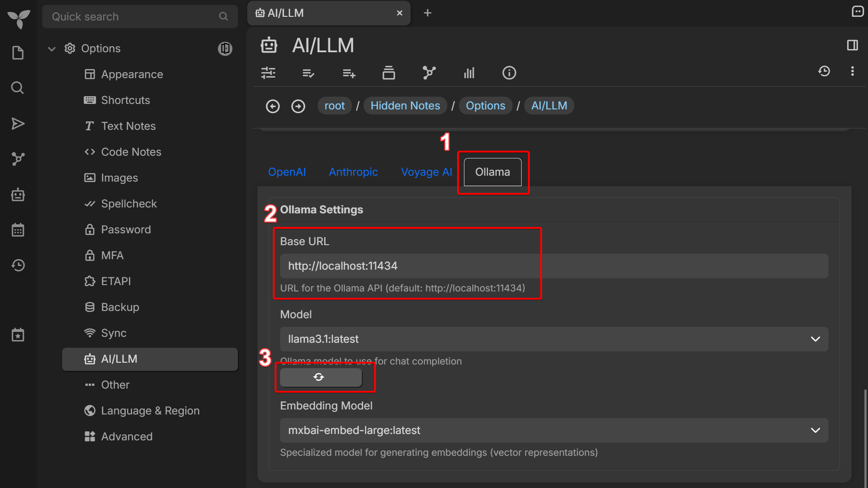
Task: Collapse the Options tree node
Action: (52, 49)
